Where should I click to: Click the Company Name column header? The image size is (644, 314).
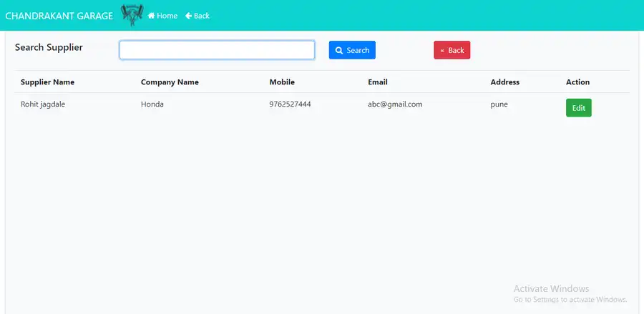(x=170, y=82)
